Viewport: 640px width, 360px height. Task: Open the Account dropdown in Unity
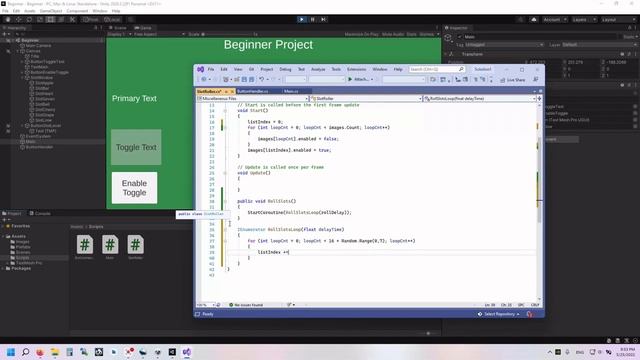coord(555,19)
